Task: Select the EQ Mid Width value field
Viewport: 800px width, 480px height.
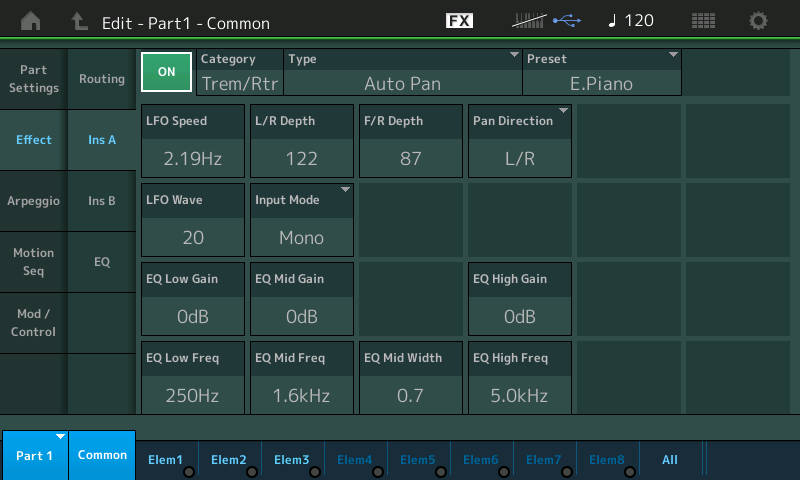Action: click(x=410, y=376)
